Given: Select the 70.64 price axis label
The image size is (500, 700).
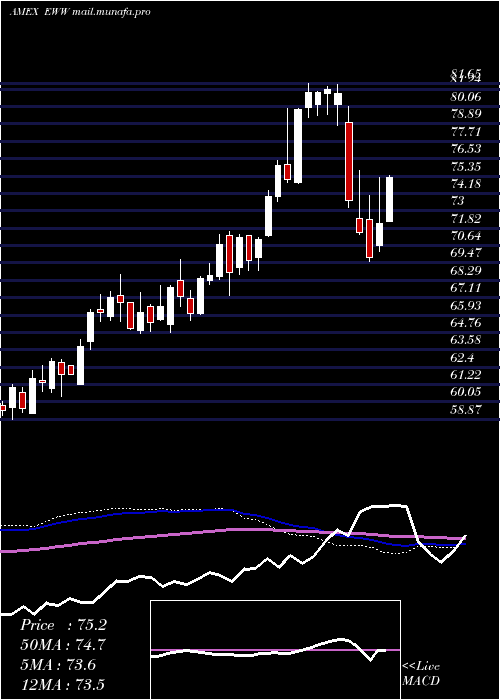Looking at the screenshot, I should pos(466,236).
